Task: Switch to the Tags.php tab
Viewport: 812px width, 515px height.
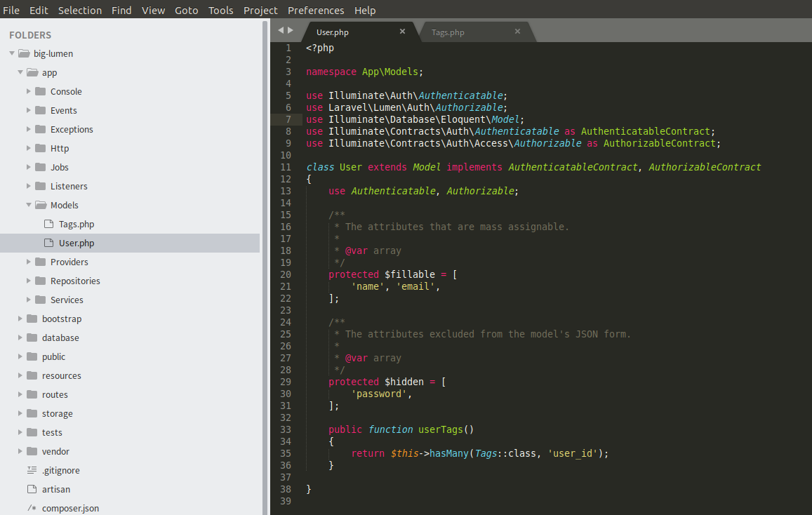Action: 448,32
